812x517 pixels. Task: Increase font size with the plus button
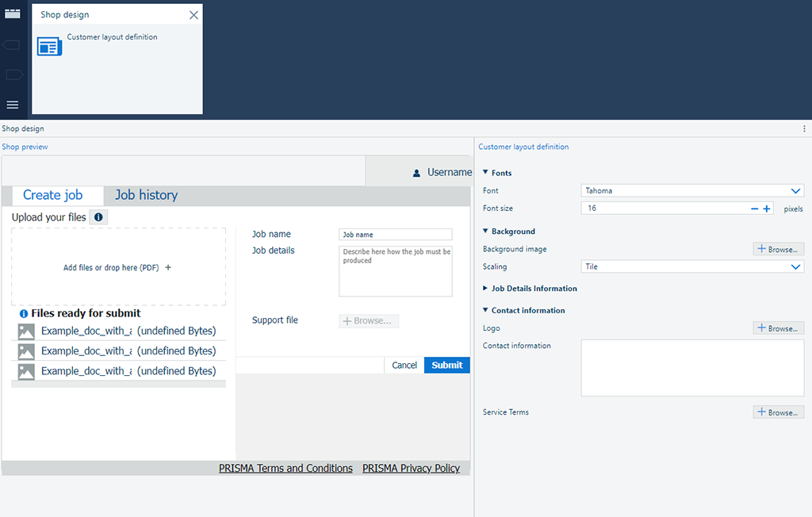click(x=767, y=209)
